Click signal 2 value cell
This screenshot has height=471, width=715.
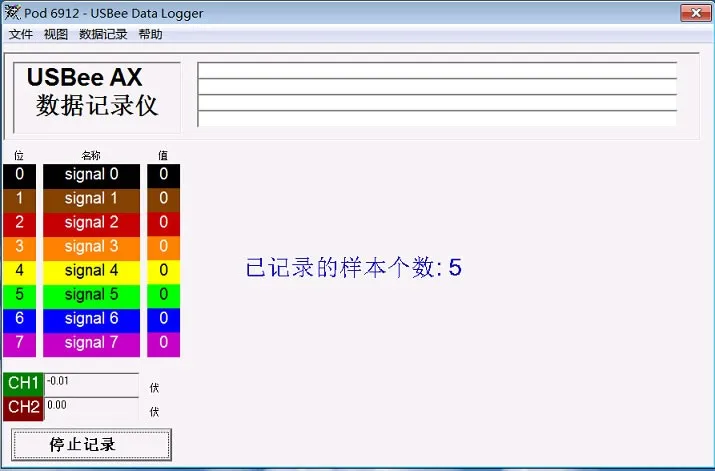click(163, 225)
